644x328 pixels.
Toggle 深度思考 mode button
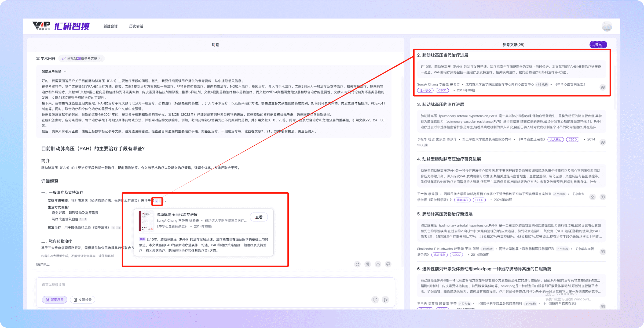[x=54, y=300]
